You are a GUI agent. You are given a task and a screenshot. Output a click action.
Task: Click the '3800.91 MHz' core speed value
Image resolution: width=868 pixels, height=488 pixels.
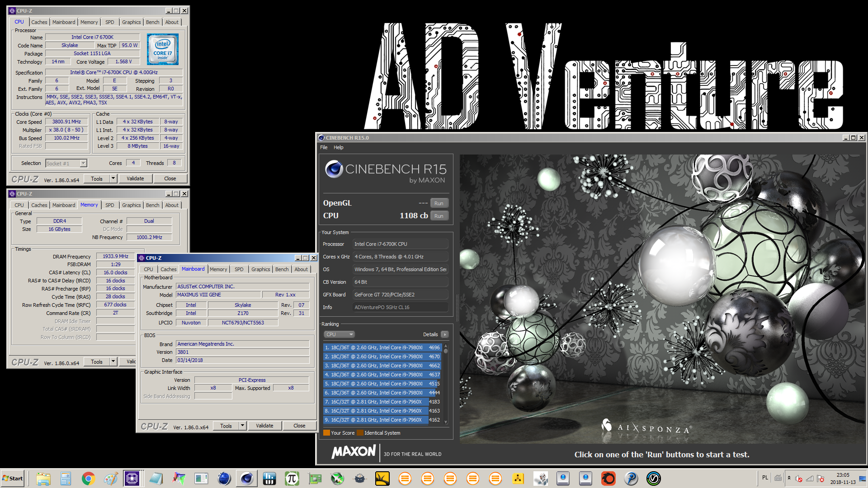pyautogui.click(x=66, y=122)
